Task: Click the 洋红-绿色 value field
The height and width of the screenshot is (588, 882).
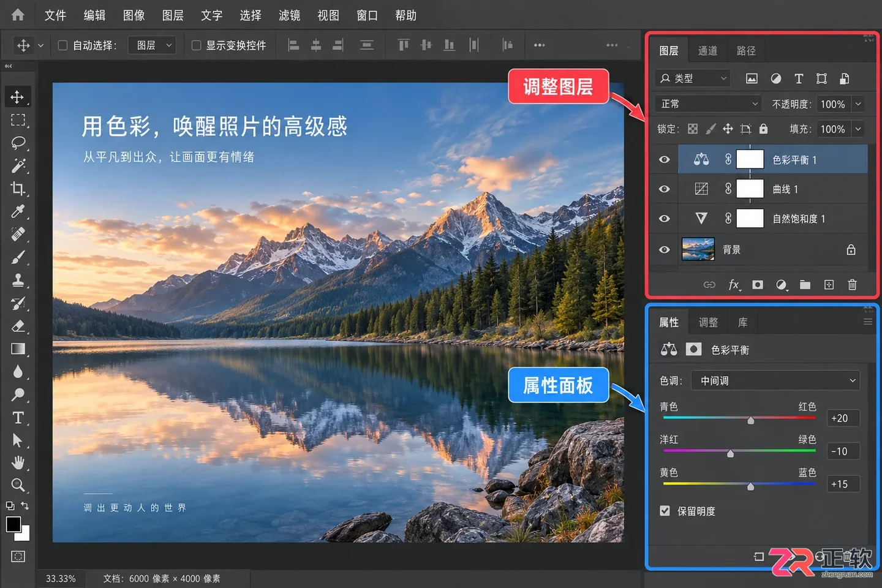Action: point(843,451)
